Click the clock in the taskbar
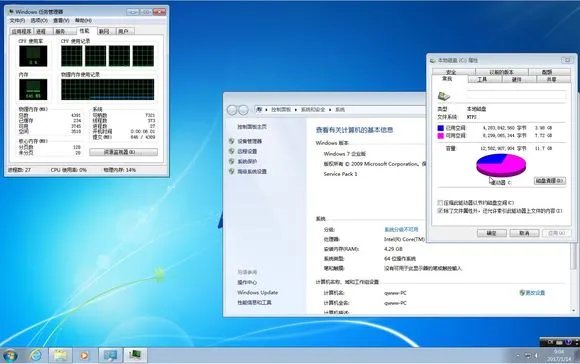Viewport: 580px width, 364px height. tap(559, 355)
